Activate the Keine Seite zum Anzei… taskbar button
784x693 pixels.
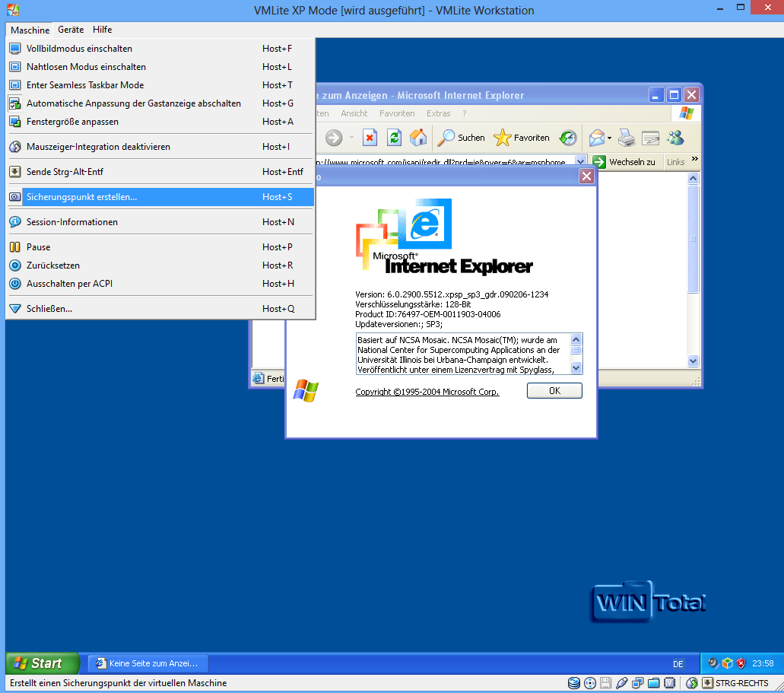click(x=148, y=663)
